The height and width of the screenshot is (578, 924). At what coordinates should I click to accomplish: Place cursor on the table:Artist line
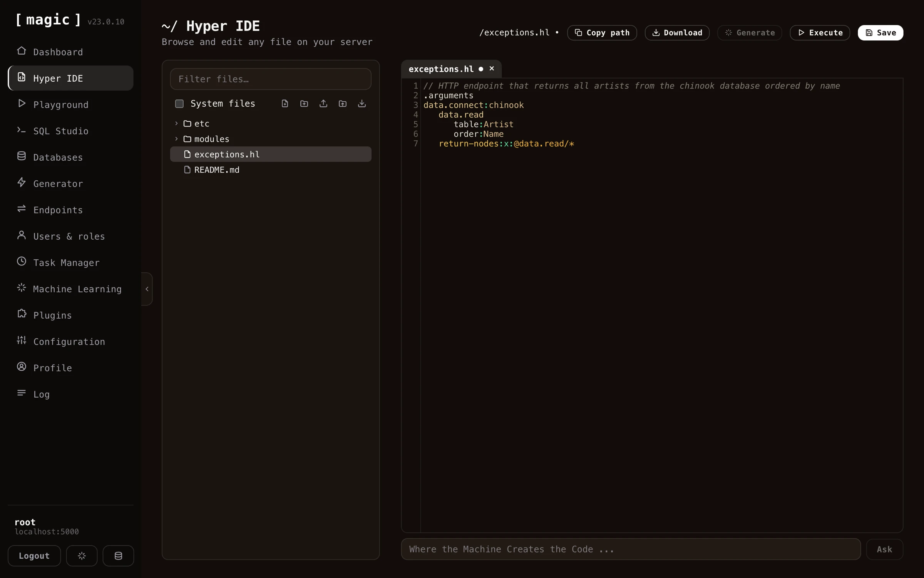coord(484,124)
